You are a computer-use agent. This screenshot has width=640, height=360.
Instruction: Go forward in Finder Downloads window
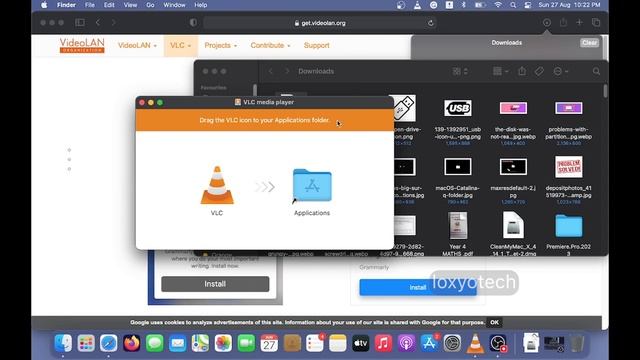pos(287,71)
